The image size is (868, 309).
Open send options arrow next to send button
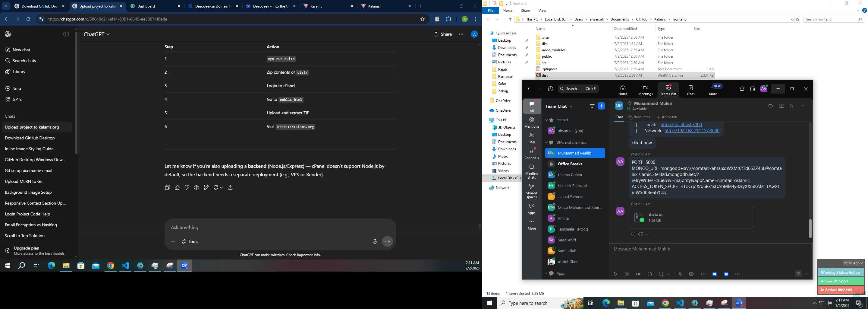tap(806, 274)
